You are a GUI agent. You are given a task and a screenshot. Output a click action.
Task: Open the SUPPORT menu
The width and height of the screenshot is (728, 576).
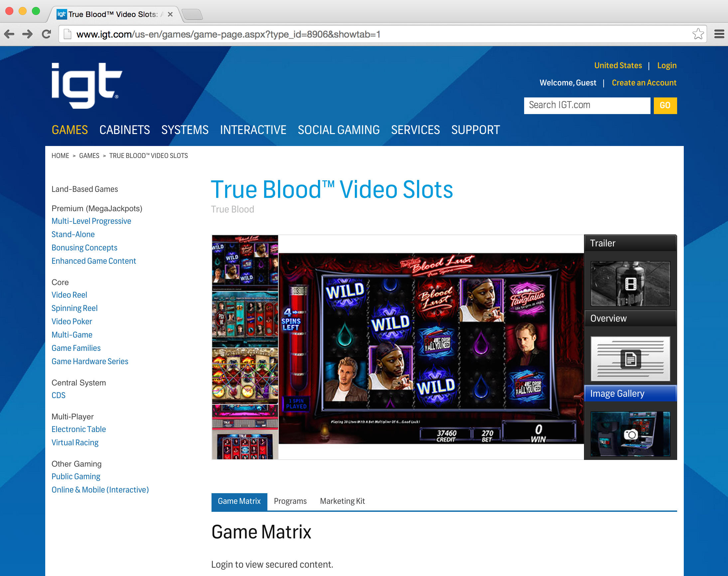pos(475,130)
